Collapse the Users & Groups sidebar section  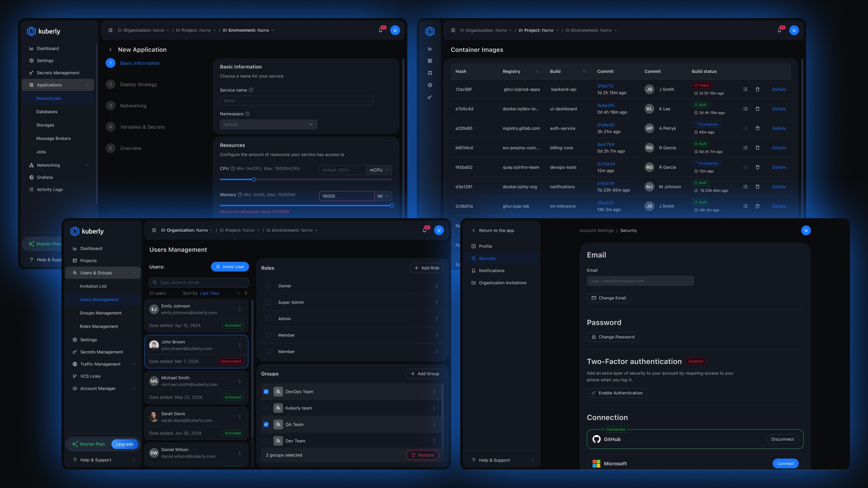[x=134, y=273]
